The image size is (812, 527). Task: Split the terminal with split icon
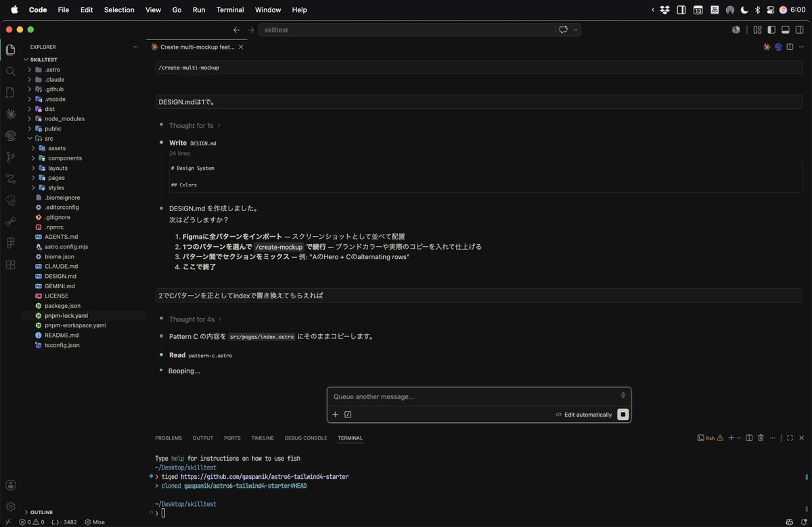pyautogui.click(x=749, y=438)
